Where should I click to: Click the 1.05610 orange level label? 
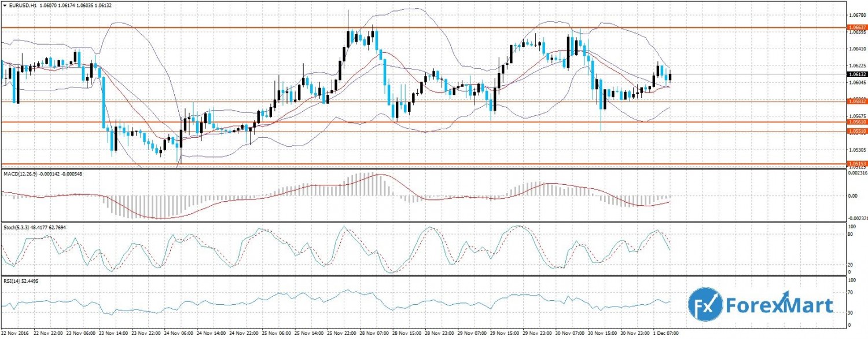pyautogui.click(x=856, y=122)
